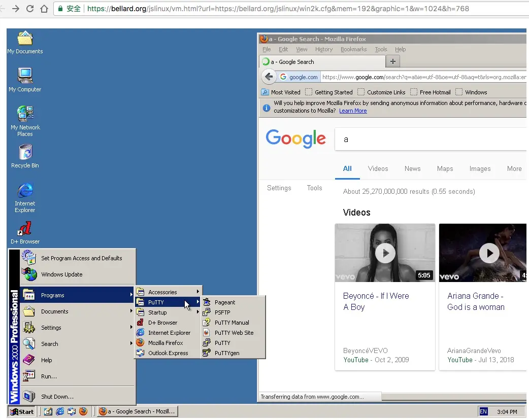Expand the Documents submenu
This screenshot has height=420, width=529.
tap(78, 311)
